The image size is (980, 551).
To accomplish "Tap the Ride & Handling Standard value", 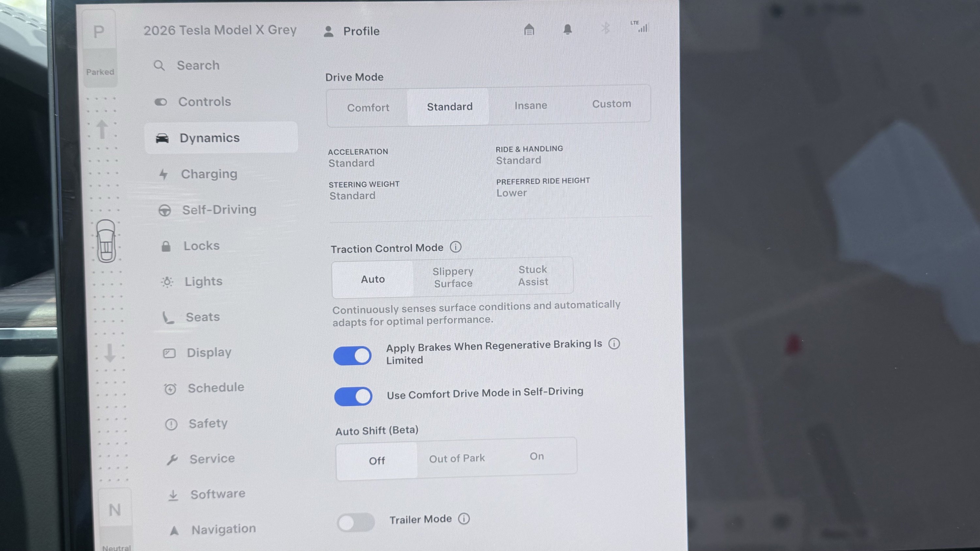I will (518, 160).
